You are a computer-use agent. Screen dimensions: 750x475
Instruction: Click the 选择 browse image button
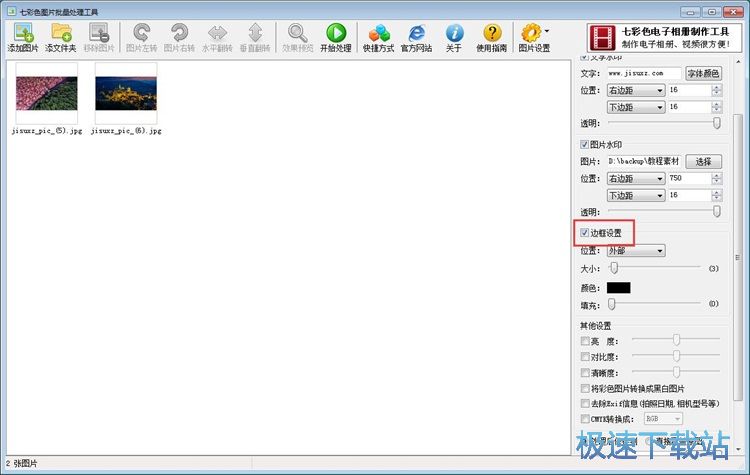click(703, 162)
